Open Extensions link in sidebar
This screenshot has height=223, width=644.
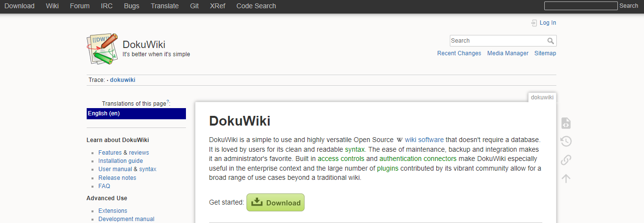[113, 211]
